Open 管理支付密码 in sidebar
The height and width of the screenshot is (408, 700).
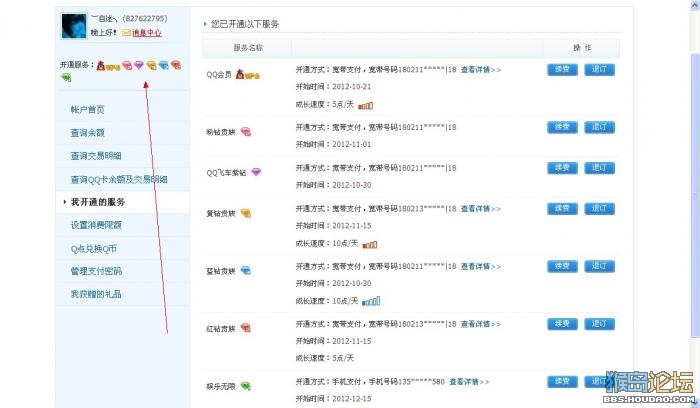[96, 271]
